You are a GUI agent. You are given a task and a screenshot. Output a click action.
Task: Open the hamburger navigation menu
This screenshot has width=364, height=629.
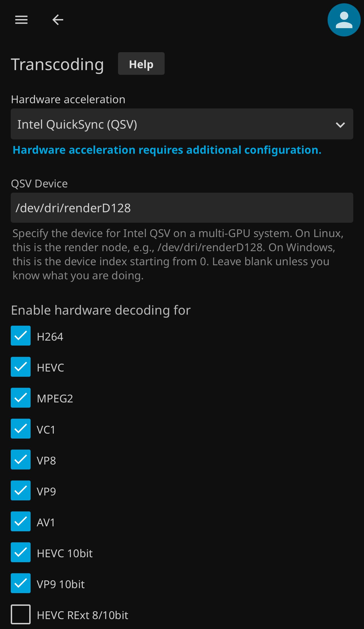(21, 20)
